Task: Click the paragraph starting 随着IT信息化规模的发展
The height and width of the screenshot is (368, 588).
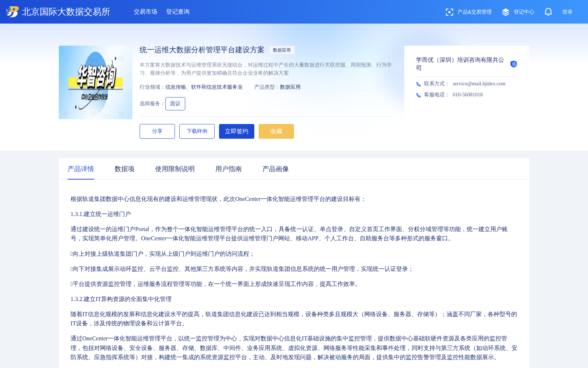Action: point(294,319)
